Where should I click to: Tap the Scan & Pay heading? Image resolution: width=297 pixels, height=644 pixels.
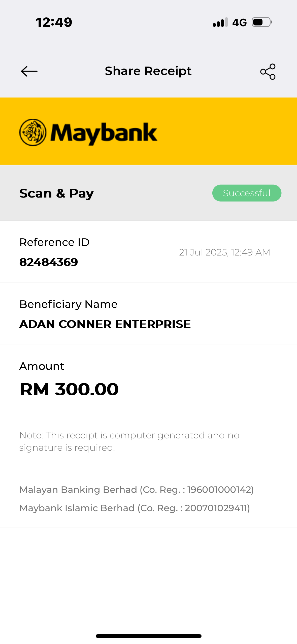click(56, 193)
